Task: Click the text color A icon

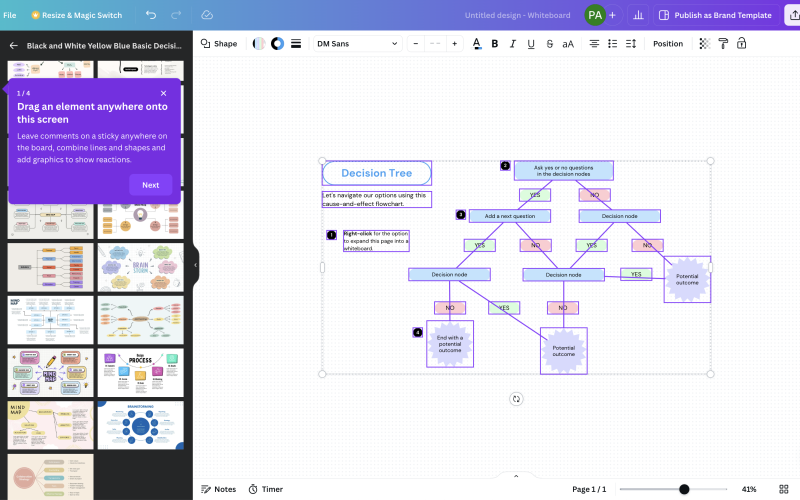Action: pyautogui.click(x=476, y=44)
